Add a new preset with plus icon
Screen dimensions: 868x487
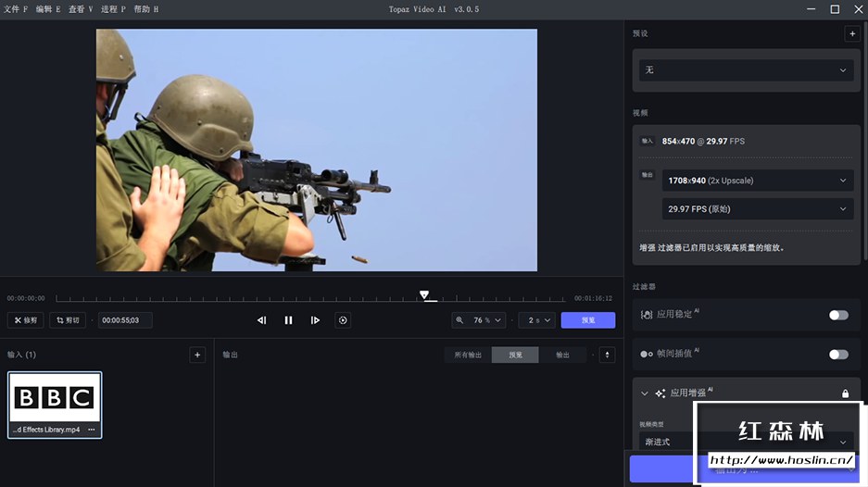(851, 33)
